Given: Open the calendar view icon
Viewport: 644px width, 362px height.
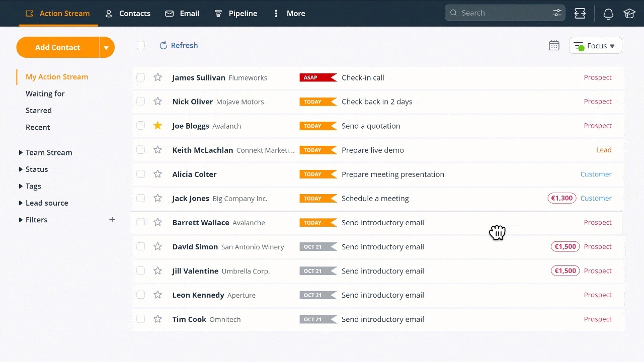Looking at the screenshot, I should [x=554, y=45].
